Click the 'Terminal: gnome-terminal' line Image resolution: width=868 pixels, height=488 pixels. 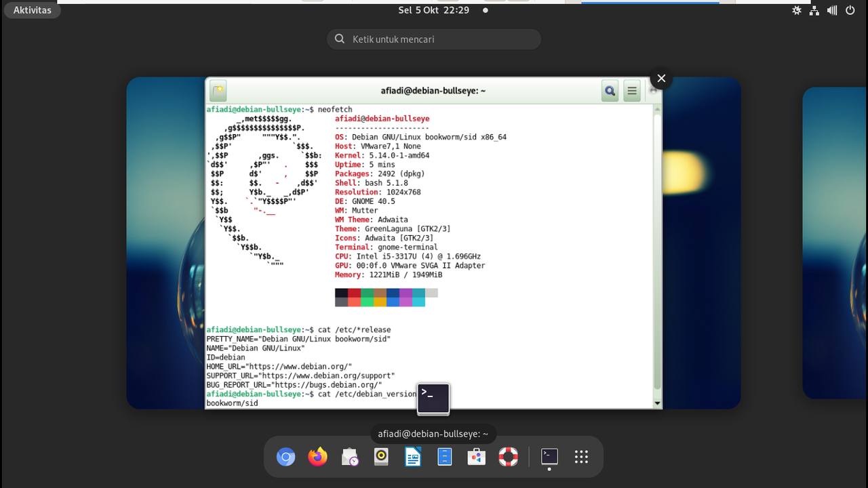click(x=387, y=247)
